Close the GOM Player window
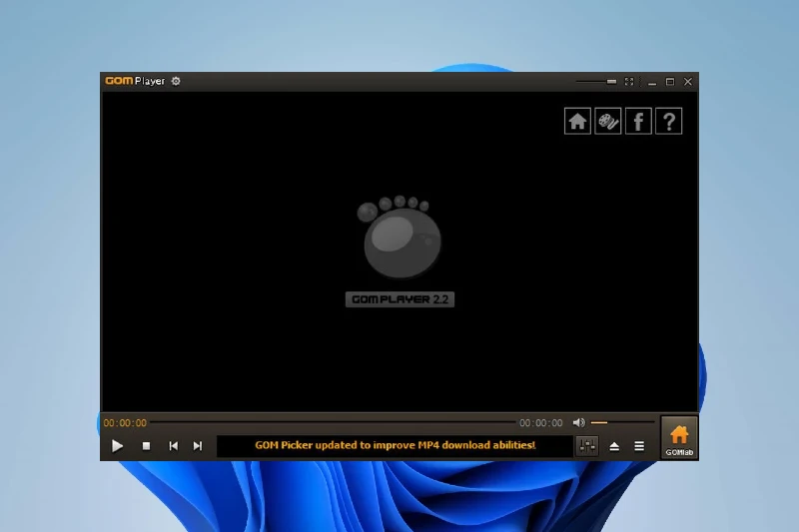This screenshot has width=799, height=532. (x=688, y=82)
